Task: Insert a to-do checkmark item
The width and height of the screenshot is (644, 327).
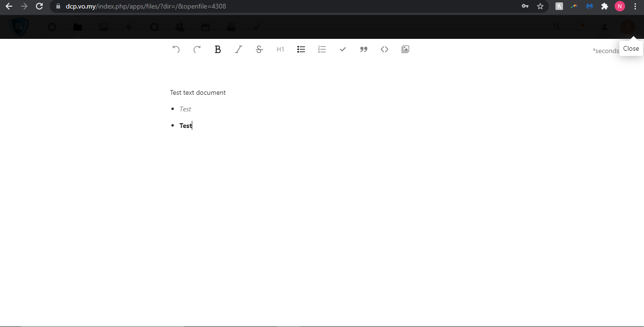Action: [x=343, y=49]
